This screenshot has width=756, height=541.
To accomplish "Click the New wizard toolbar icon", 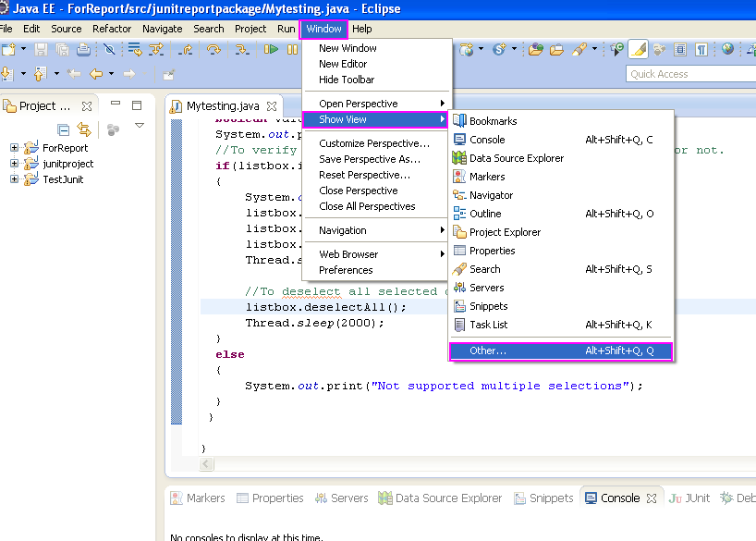I will (x=8, y=49).
